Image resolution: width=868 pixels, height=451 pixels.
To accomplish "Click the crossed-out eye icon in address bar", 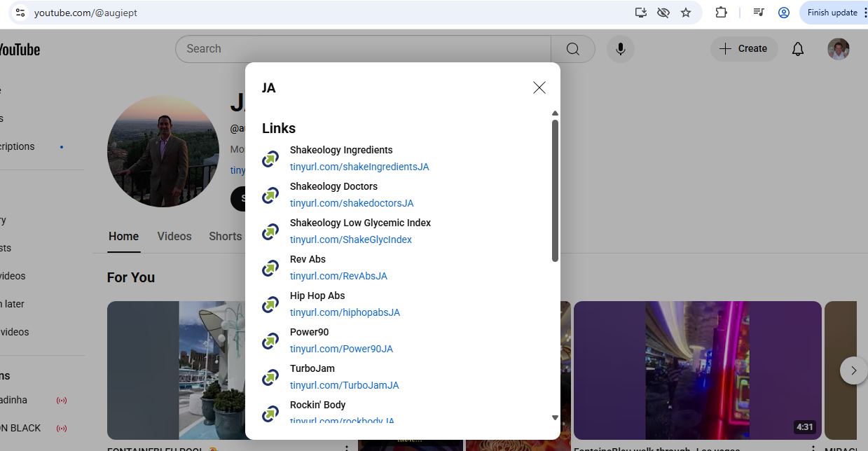I will pos(663,13).
